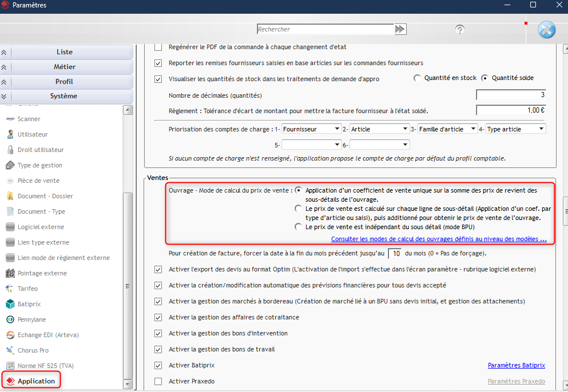Toggle gestion des bons d'intervention checkbox
Image resolution: width=568 pixels, height=392 pixels.
click(x=158, y=333)
